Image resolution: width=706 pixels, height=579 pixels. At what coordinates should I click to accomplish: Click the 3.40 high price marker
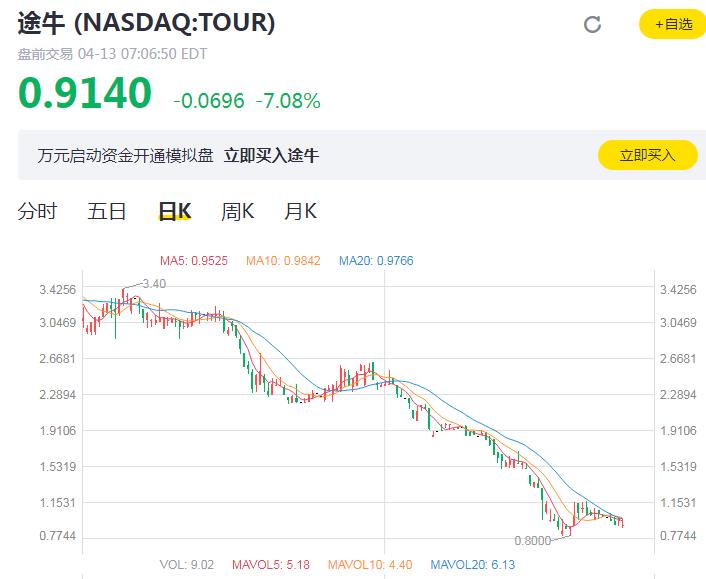(x=153, y=284)
